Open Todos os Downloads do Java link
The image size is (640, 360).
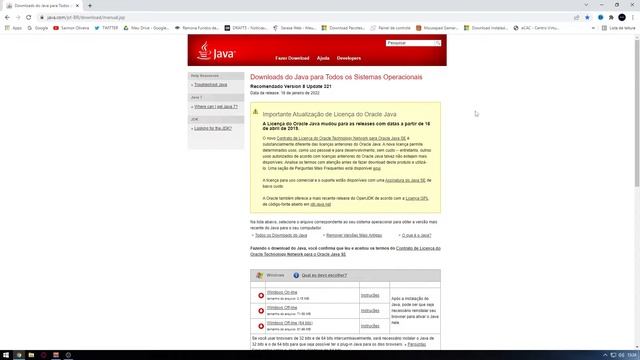click(x=281, y=236)
